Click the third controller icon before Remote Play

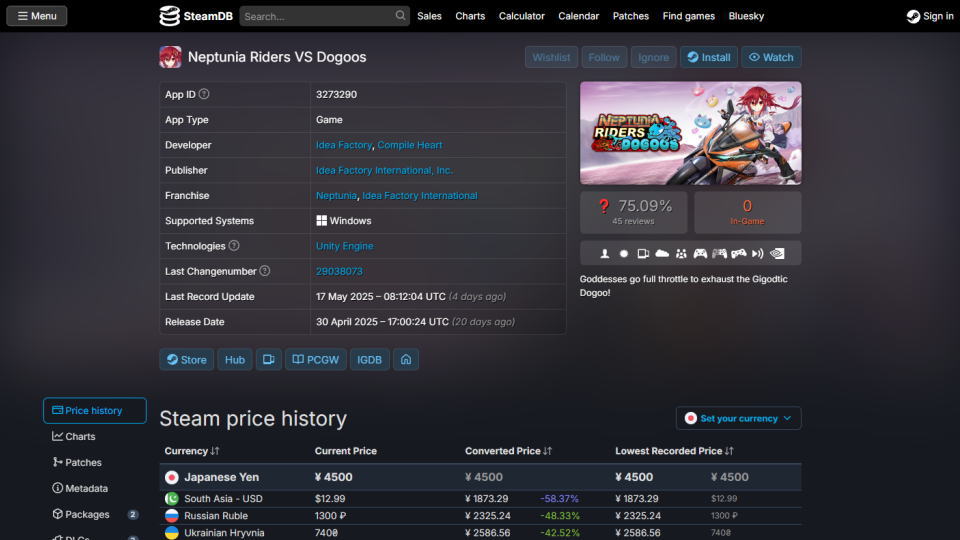click(738, 253)
